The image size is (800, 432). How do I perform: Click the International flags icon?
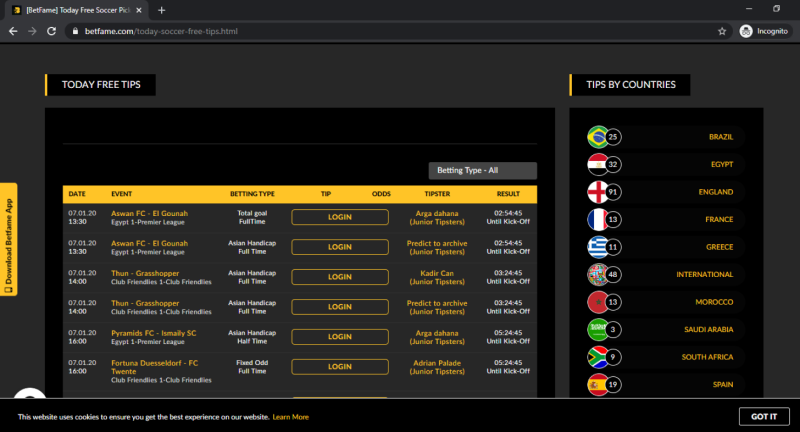click(x=597, y=274)
